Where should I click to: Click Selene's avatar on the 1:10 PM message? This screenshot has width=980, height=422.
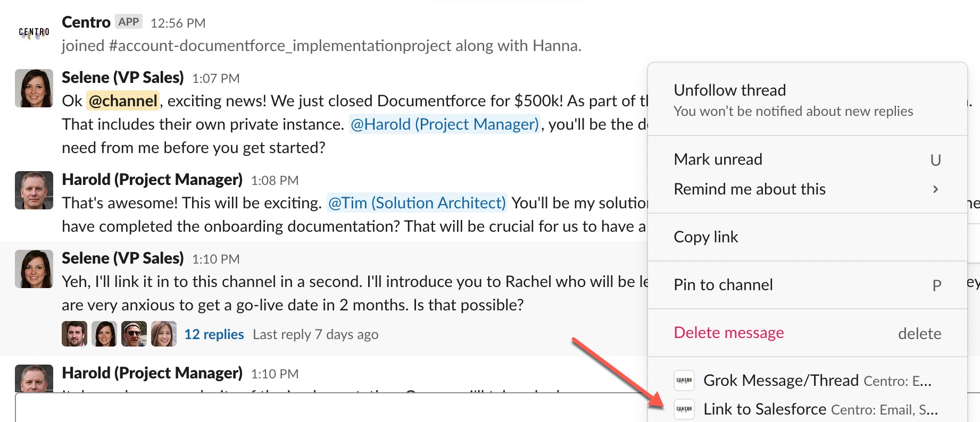click(34, 269)
